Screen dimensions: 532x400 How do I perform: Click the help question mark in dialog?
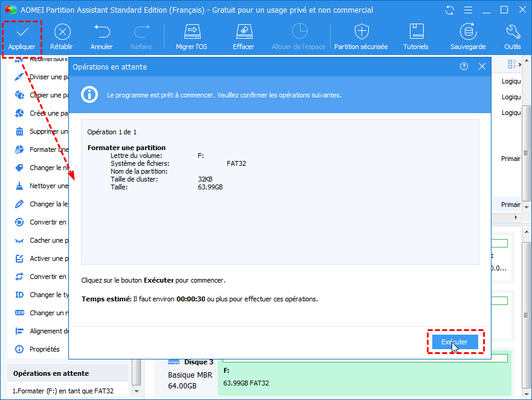click(x=464, y=67)
